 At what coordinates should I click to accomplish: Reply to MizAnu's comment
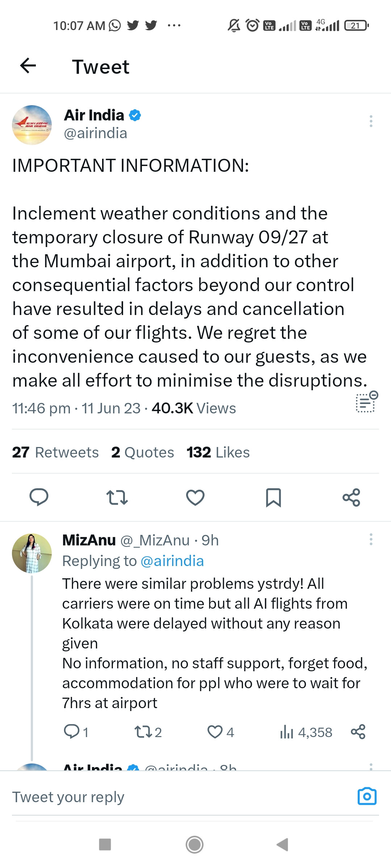(x=72, y=732)
